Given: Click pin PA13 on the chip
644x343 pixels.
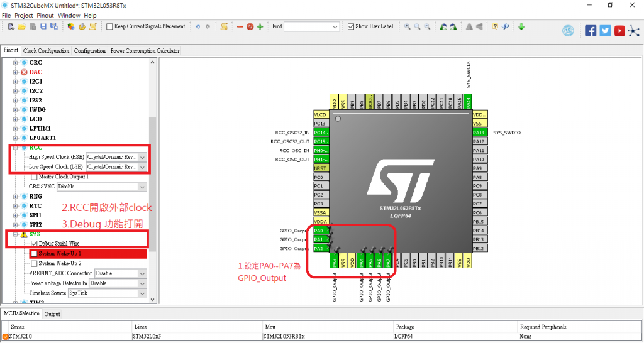Looking at the screenshot, I should click(x=480, y=133).
